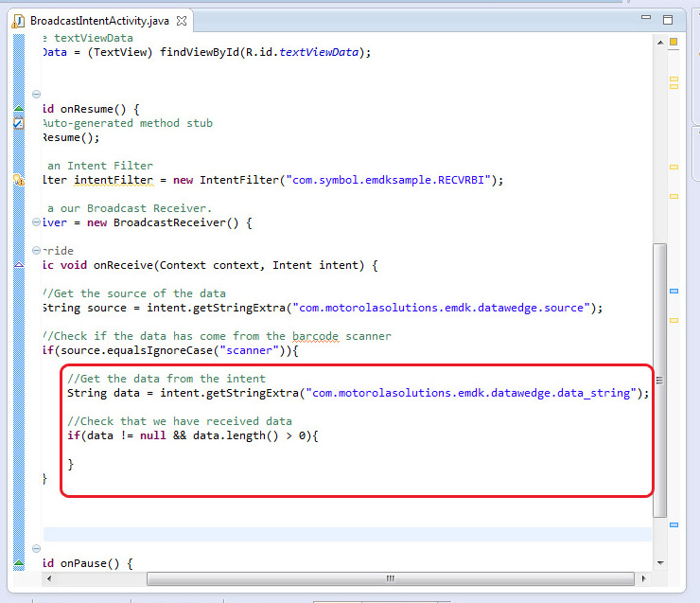
Task: Close the BroadcastIntentActivity.java tab
Action: [183, 20]
